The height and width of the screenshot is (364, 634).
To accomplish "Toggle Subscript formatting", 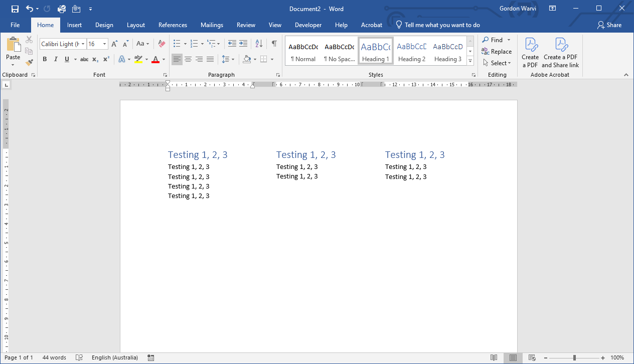I will pyautogui.click(x=95, y=59).
